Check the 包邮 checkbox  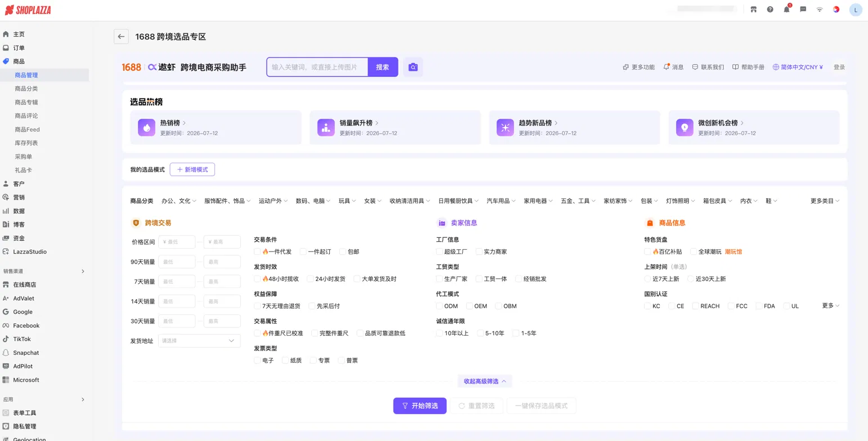point(343,251)
